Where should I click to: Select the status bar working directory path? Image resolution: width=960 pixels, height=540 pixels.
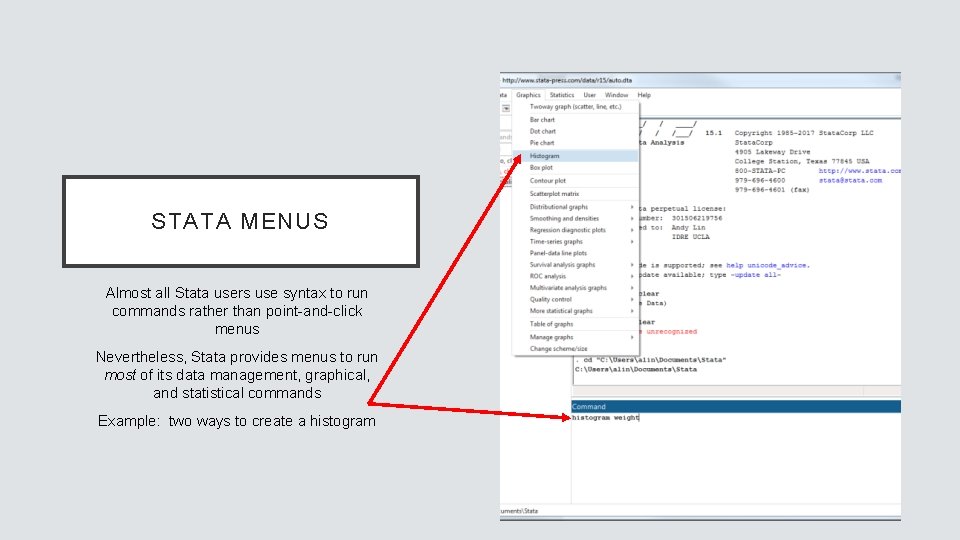519,511
